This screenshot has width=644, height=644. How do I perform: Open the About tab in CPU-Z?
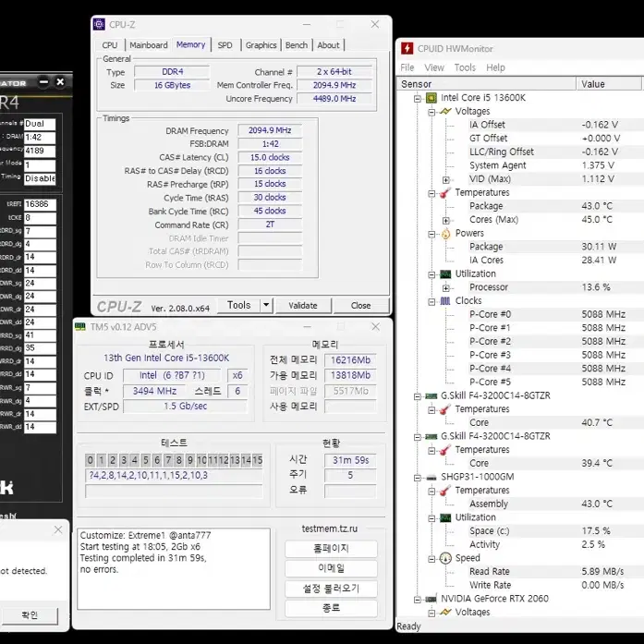[x=328, y=45]
